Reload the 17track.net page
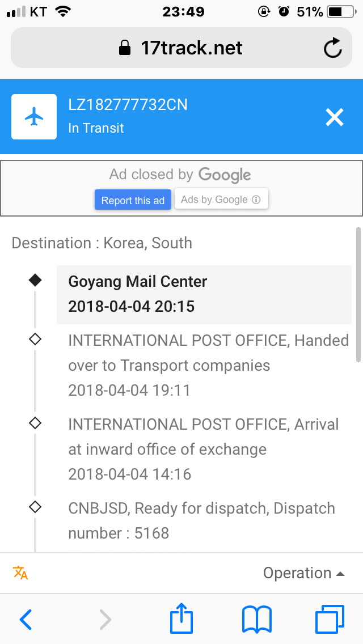363x644 pixels. (333, 48)
